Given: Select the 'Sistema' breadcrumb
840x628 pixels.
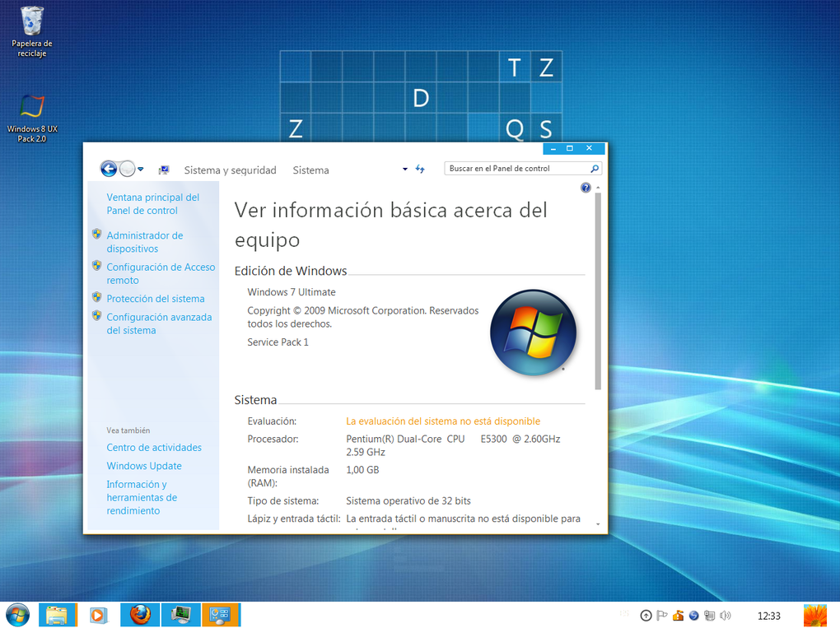Looking at the screenshot, I should click(x=310, y=170).
